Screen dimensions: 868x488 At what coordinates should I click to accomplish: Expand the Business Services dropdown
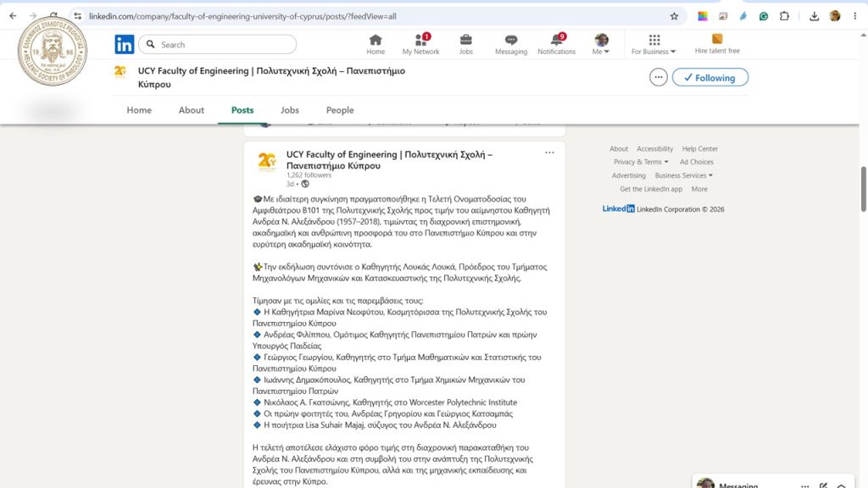684,175
